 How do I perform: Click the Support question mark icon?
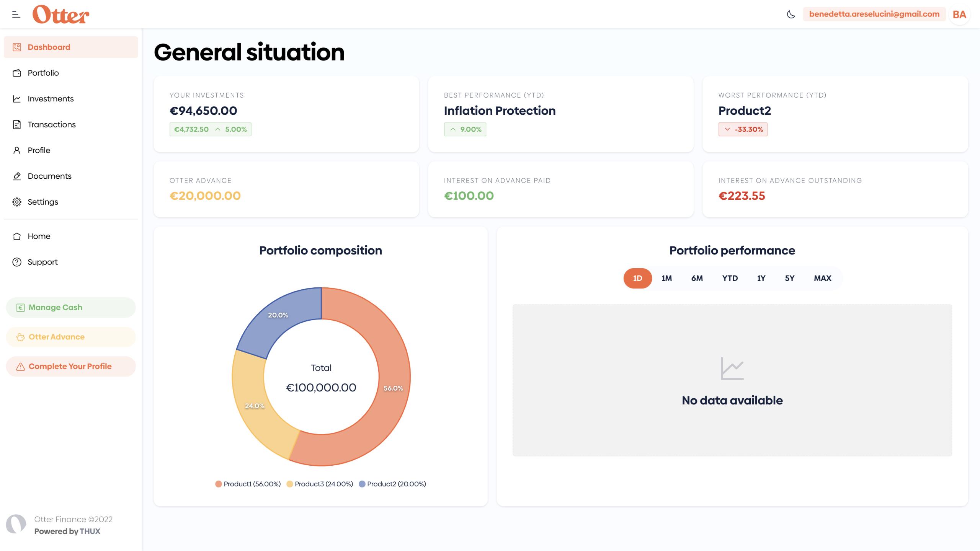point(17,262)
